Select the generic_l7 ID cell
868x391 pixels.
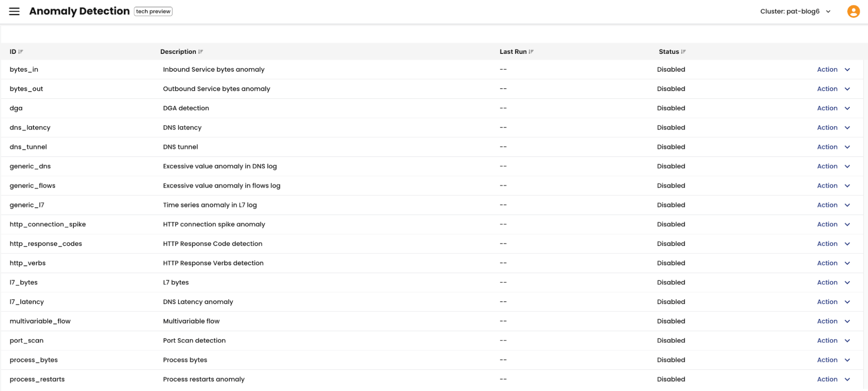pos(27,205)
